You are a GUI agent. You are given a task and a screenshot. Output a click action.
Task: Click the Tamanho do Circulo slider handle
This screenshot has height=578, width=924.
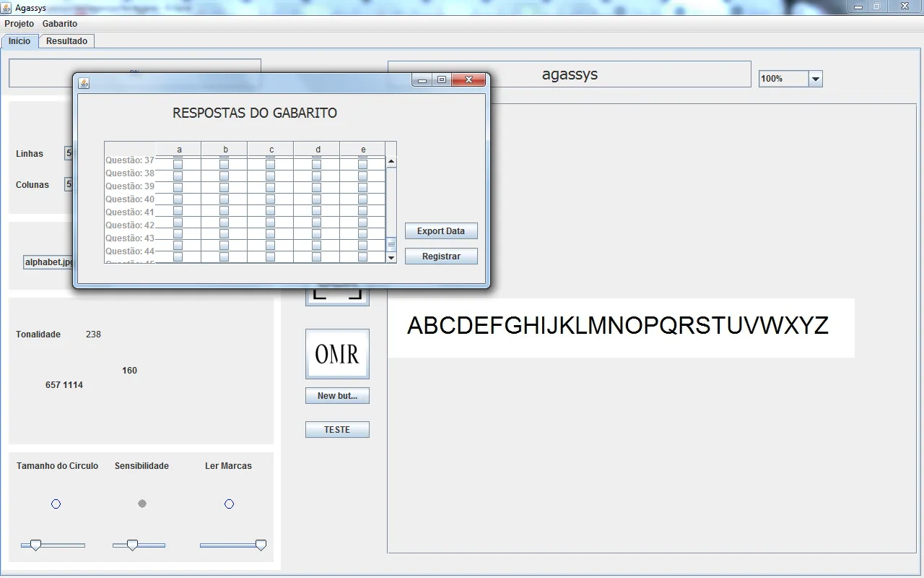point(35,545)
